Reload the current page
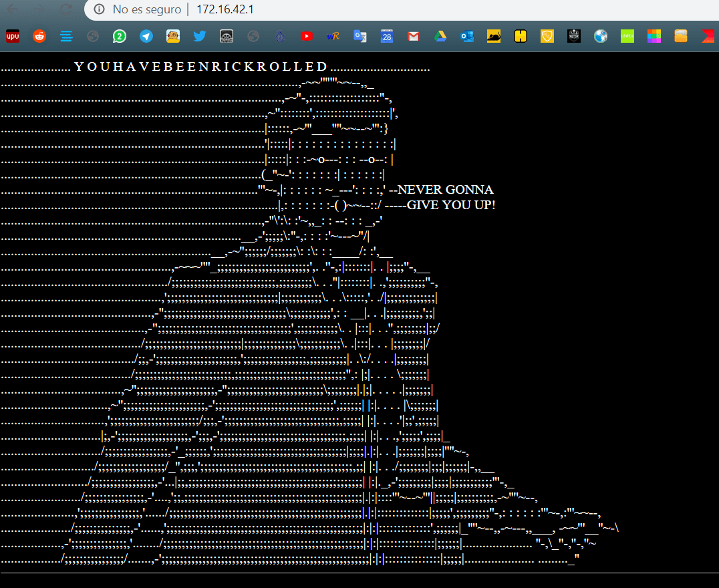Screen dimensions: 719x588 coord(67,9)
